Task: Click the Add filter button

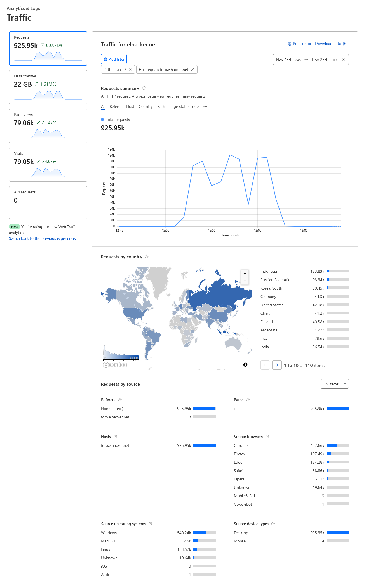Action: (114, 59)
